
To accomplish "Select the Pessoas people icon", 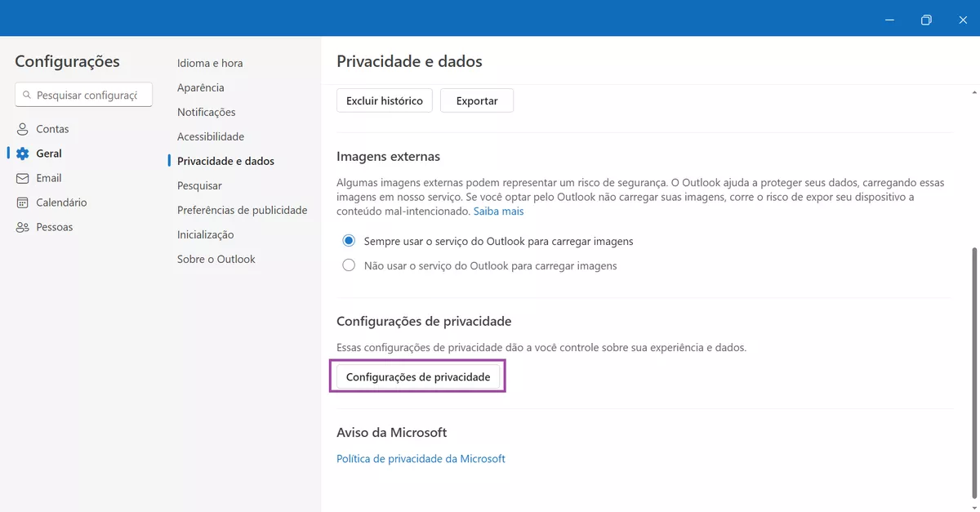I will (22, 226).
